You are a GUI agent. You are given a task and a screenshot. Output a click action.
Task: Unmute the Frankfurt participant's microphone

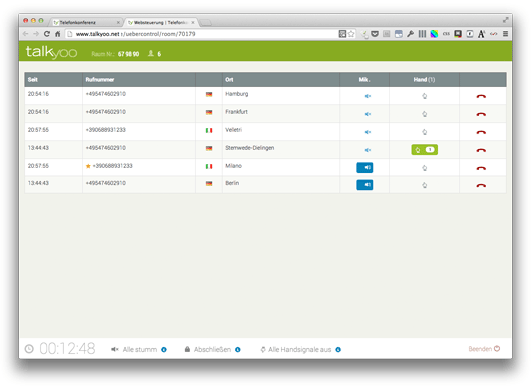click(x=367, y=114)
